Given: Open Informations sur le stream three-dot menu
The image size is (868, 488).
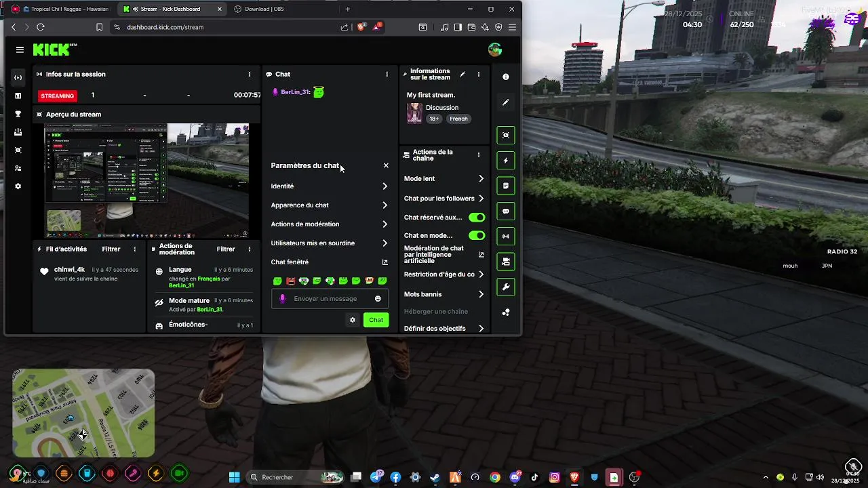Looking at the screenshot, I should pyautogui.click(x=479, y=74).
